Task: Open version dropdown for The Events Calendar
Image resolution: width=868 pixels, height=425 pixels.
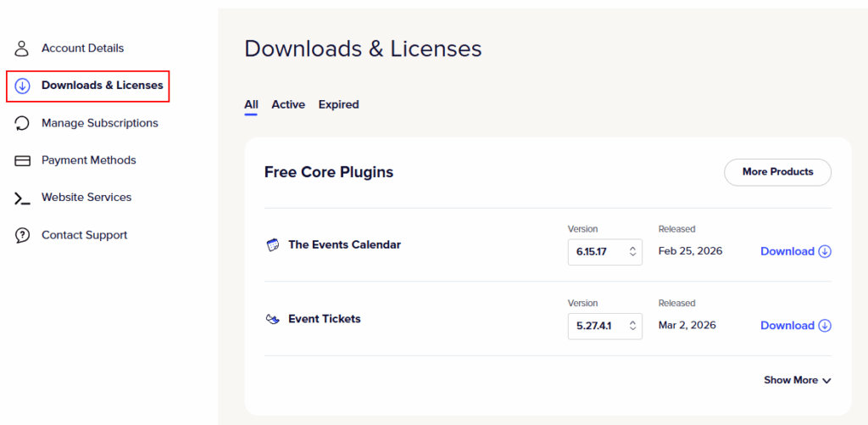Action: coord(604,252)
